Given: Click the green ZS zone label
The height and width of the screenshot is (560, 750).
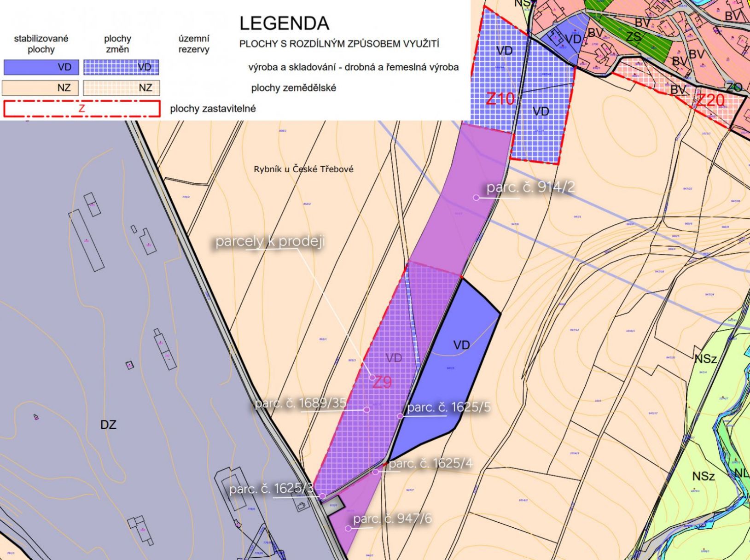Looking at the screenshot, I should tap(633, 36).
